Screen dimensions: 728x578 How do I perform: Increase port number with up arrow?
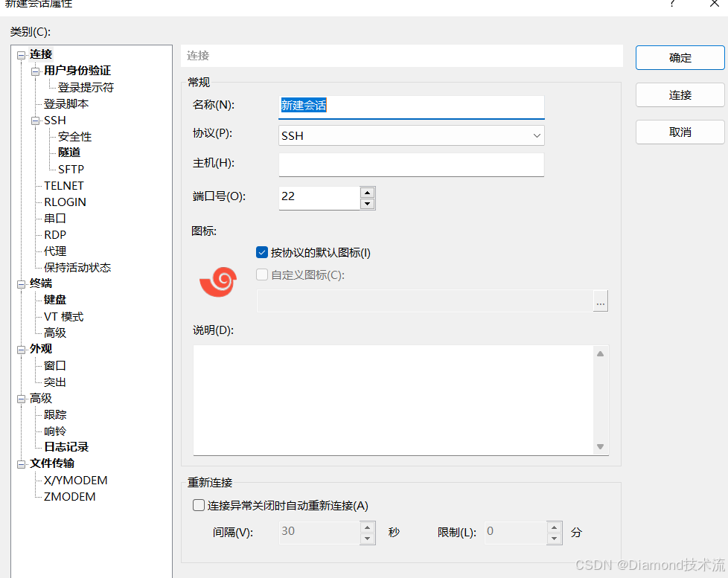pyautogui.click(x=367, y=193)
